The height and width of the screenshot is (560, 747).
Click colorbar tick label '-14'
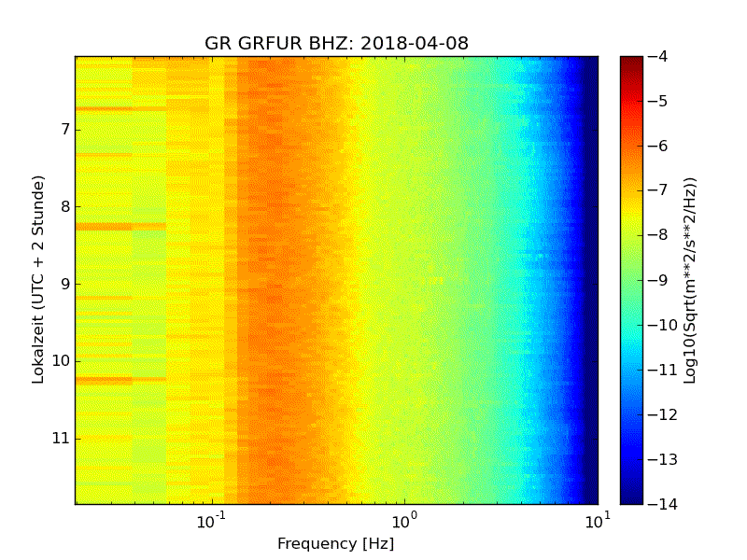(663, 504)
